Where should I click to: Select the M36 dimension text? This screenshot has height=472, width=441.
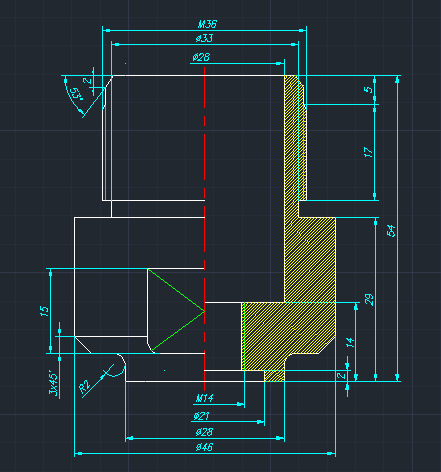tap(207, 24)
